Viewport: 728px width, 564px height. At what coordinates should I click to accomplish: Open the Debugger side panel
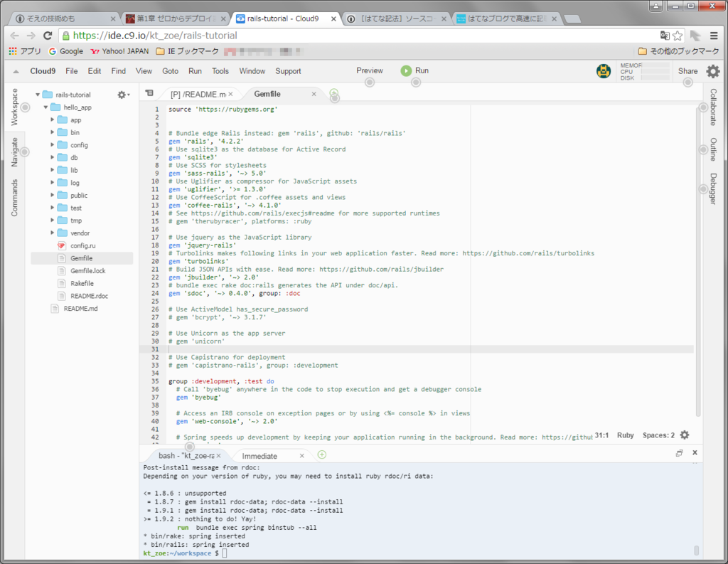(x=713, y=188)
